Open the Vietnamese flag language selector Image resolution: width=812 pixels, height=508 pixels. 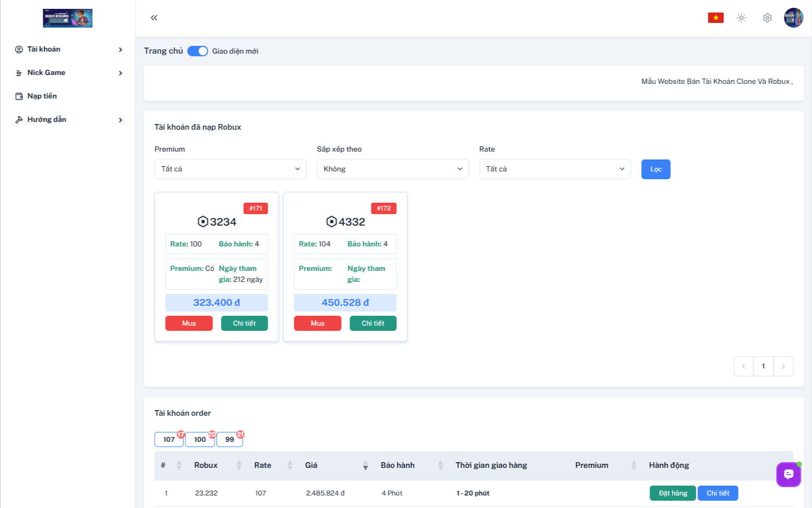(715, 17)
